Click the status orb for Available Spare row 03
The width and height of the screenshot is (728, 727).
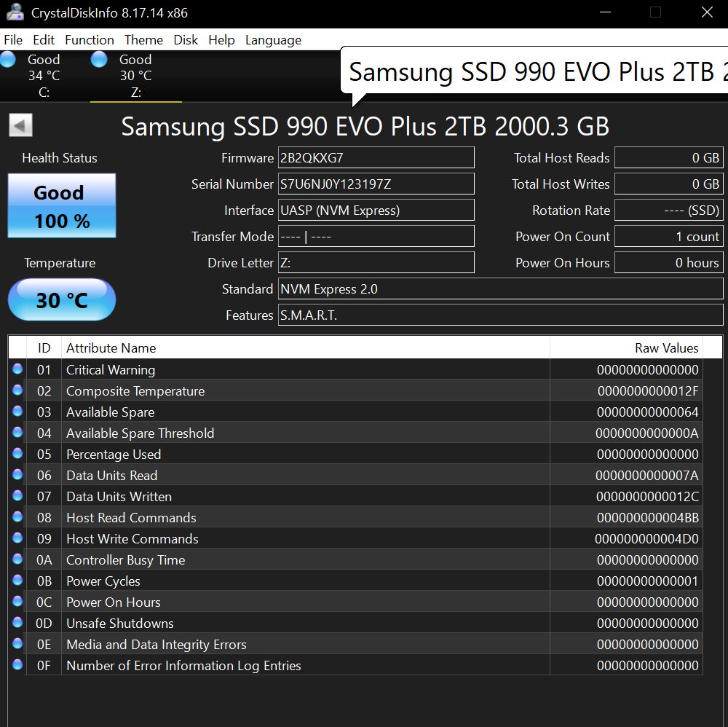(17, 411)
